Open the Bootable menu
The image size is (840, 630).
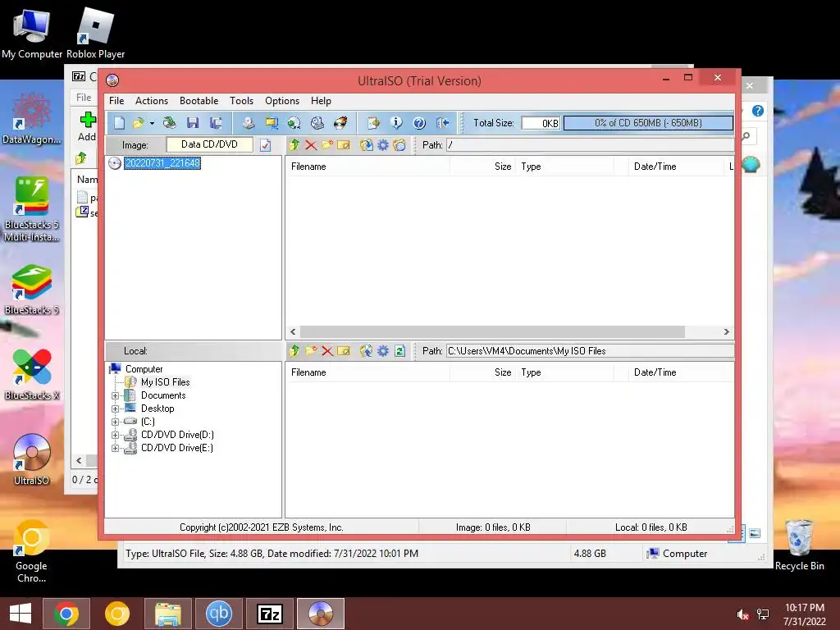click(x=199, y=101)
